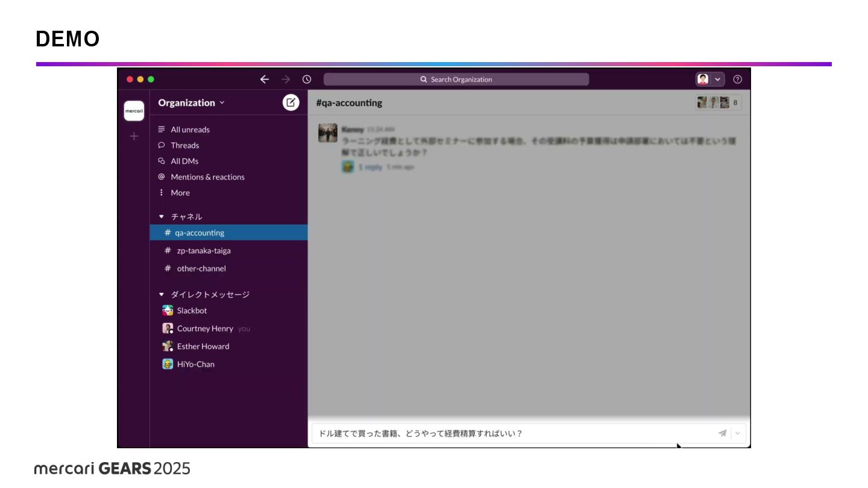Click the Threads speech bubble icon
Screen dimensions: 868x488
coord(162,145)
